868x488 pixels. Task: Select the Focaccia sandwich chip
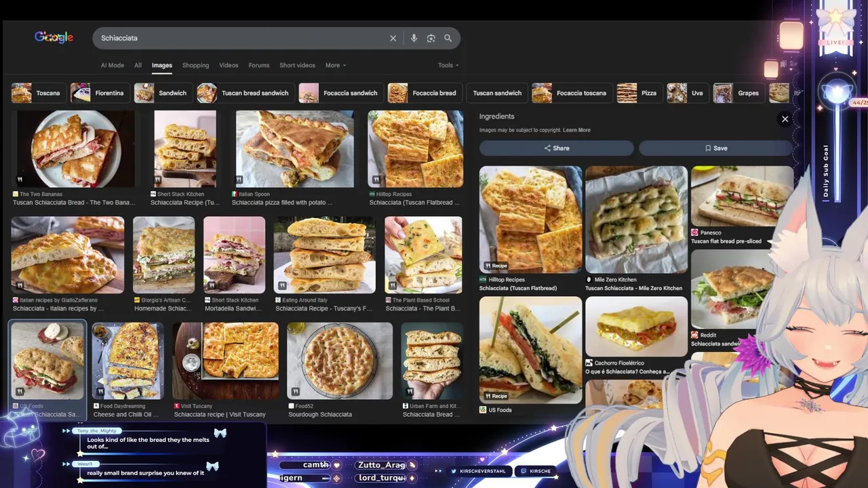point(340,93)
